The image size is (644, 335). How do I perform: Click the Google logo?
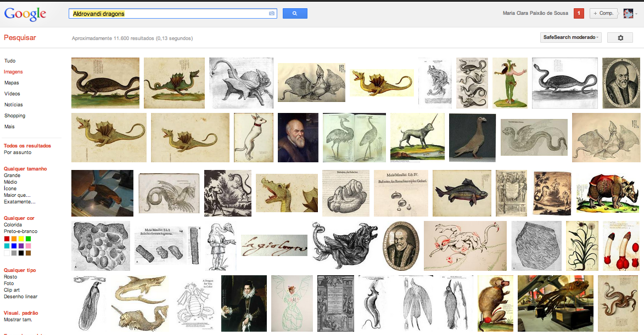coord(26,13)
